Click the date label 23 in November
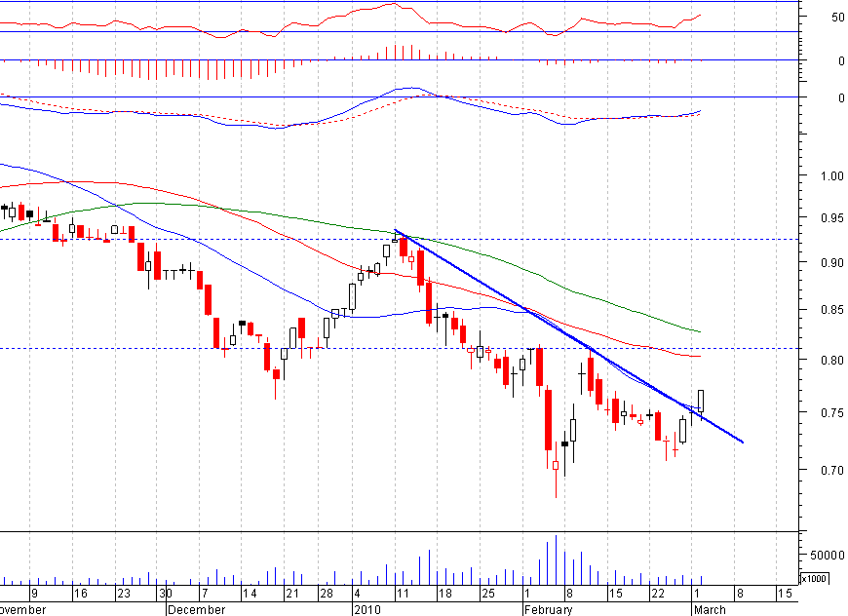 124,594
